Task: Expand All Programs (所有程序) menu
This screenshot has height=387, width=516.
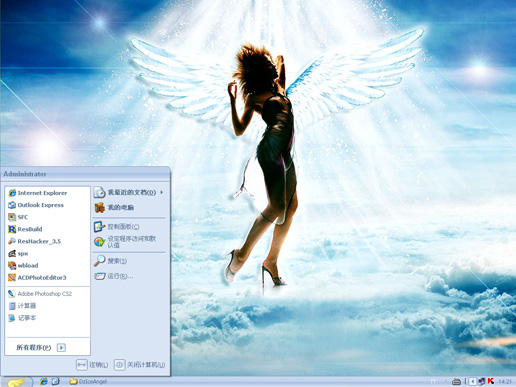Action: [41, 348]
